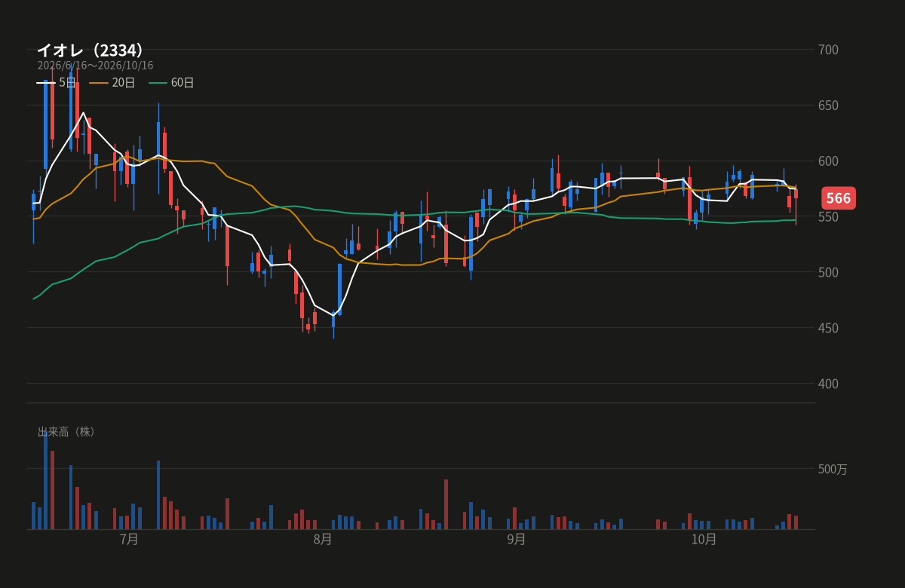Click the 450 price axis label

click(828, 328)
